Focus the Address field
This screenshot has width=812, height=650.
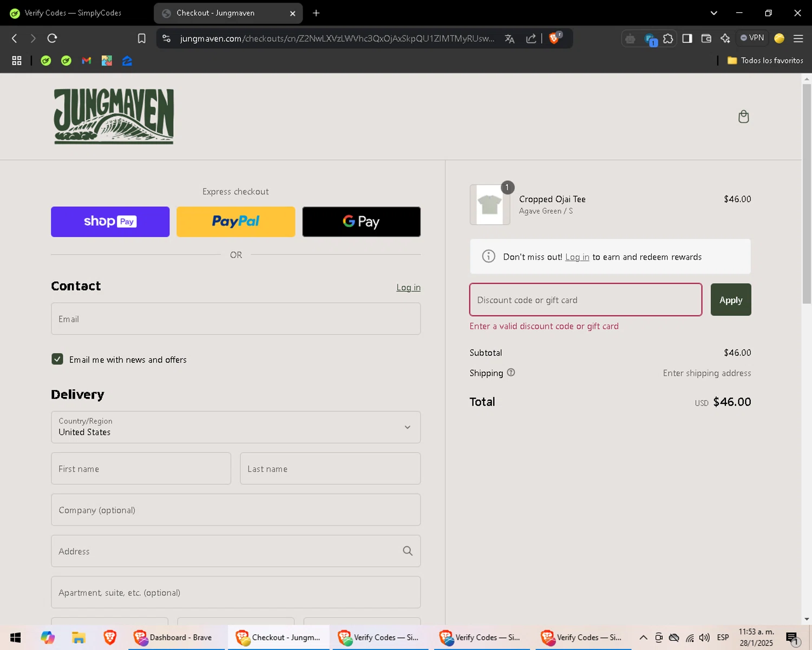click(236, 551)
